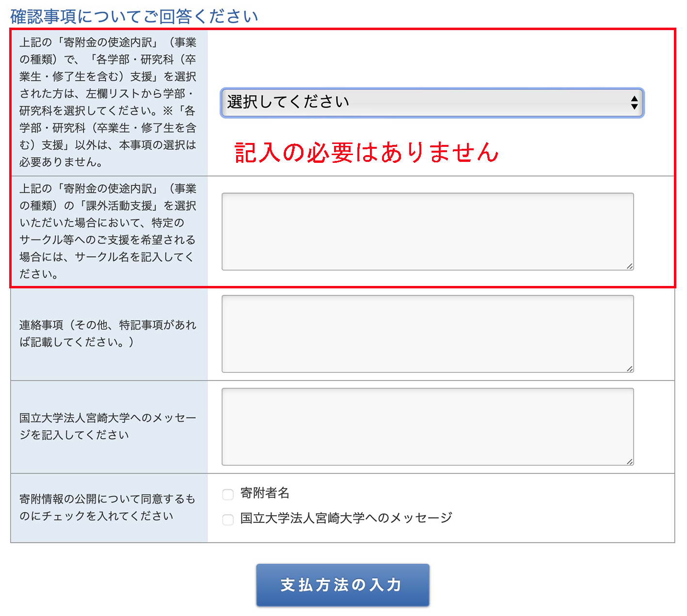This screenshot has width=687, height=616.
Task: Click the 確認事項についてご回答ください heading
Action: coord(134,16)
